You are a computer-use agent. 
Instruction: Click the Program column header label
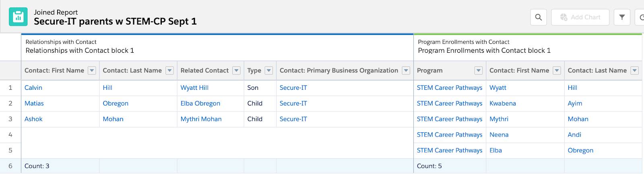(429, 70)
